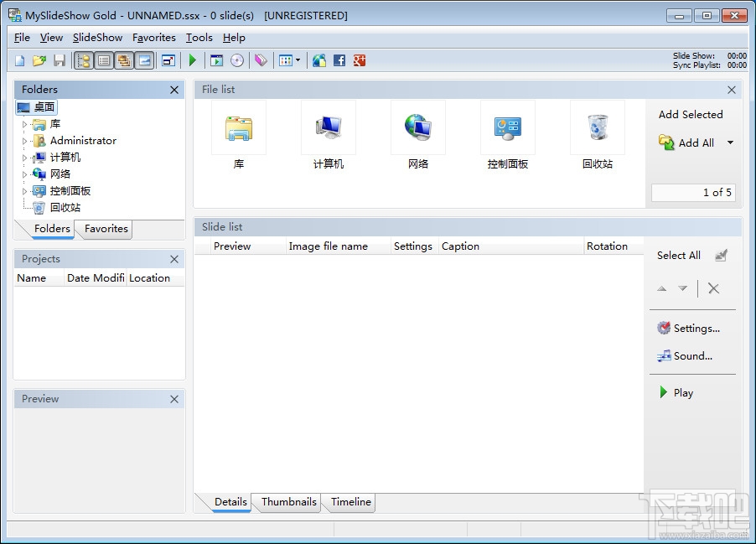Click the window mode toolbar icon
This screenshot has width=756, height=544.
(168, 60)
